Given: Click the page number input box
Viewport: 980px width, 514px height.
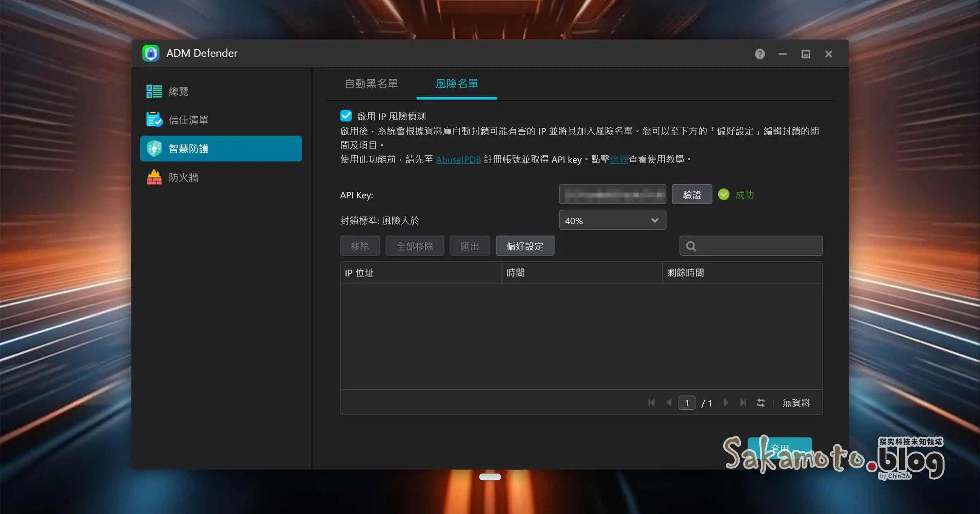Looking at the screenshot, I should coord(687,403).
